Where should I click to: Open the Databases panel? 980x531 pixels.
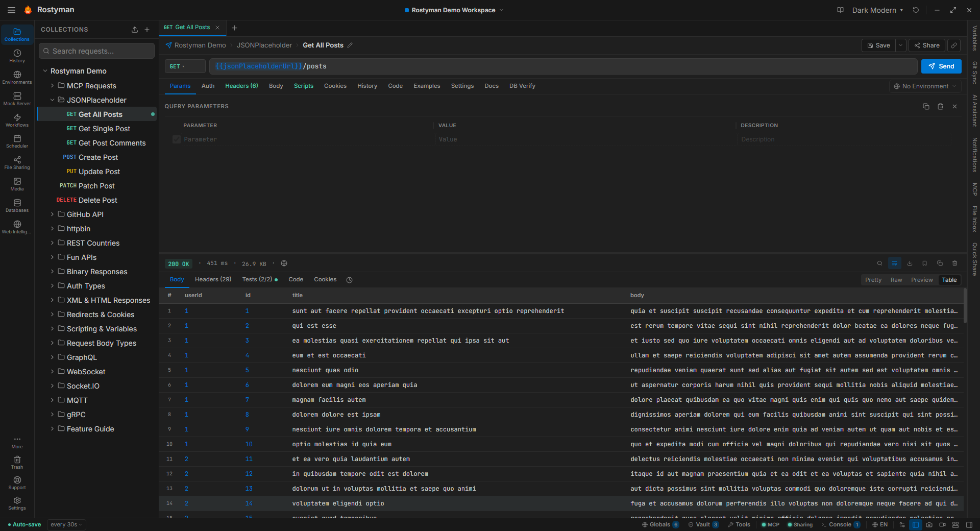pyautogui.click(x=17, y=206)
